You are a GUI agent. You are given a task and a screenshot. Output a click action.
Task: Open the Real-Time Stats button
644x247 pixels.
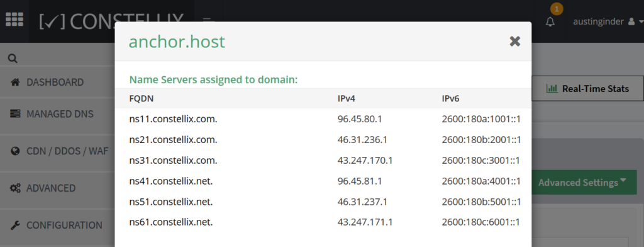click(x=588, y=88)
